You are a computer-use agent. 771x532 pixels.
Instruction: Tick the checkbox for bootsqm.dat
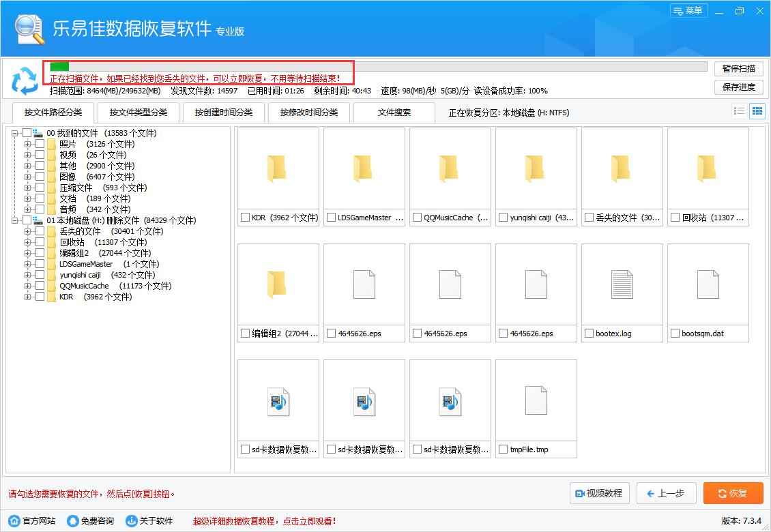pos(675,334)
